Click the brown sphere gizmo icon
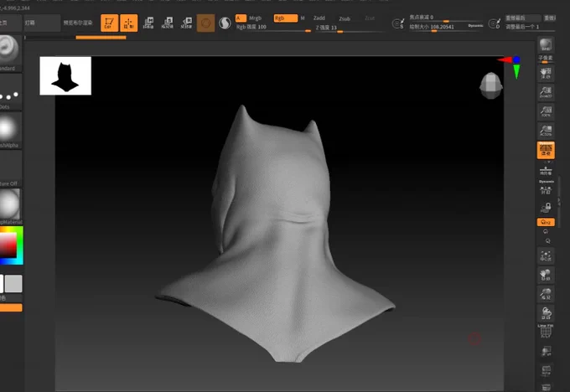Image resolution: width=570 pixels, height=392 pixels. (205, 23)
